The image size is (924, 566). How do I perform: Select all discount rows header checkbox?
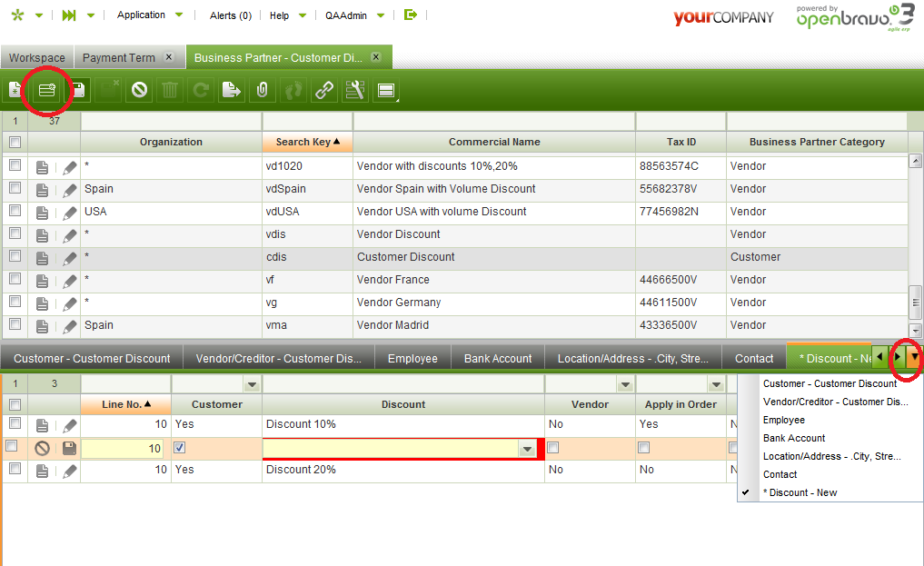pos(15,404)
